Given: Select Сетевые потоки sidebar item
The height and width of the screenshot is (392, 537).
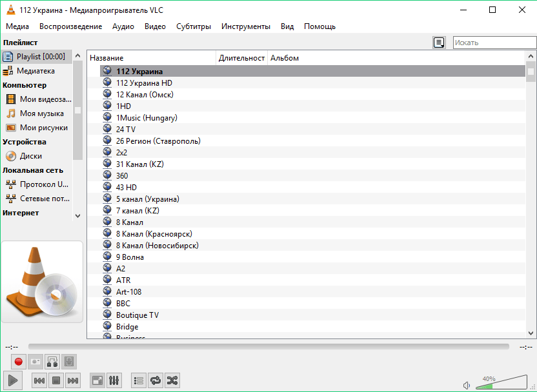Looking at the screenshot, I should tap(38, 199).
